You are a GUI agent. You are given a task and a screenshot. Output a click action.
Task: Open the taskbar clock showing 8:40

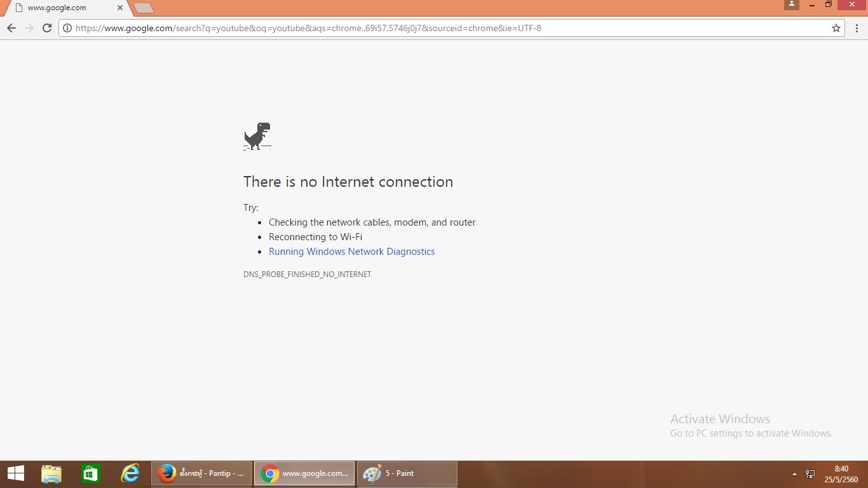841,474
